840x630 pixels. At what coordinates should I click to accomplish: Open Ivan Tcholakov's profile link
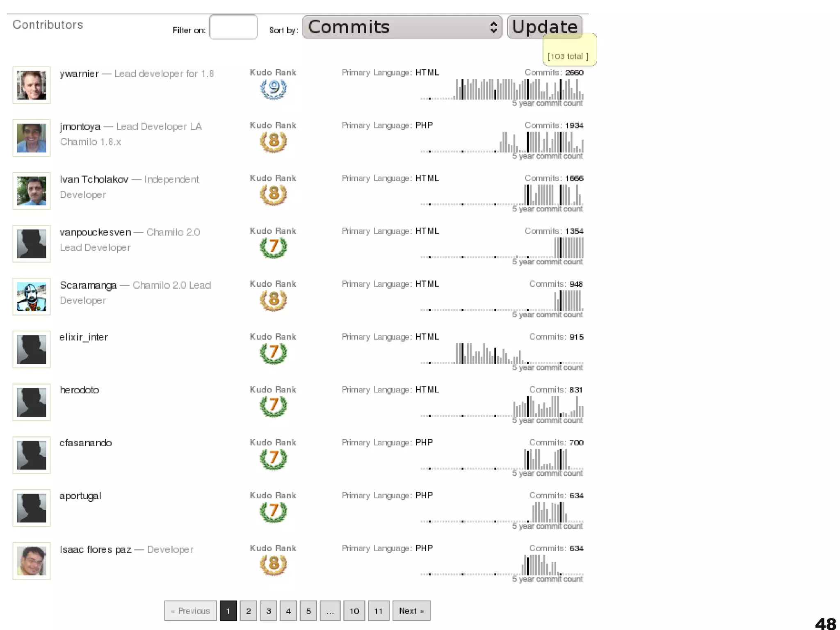point(94,180)
